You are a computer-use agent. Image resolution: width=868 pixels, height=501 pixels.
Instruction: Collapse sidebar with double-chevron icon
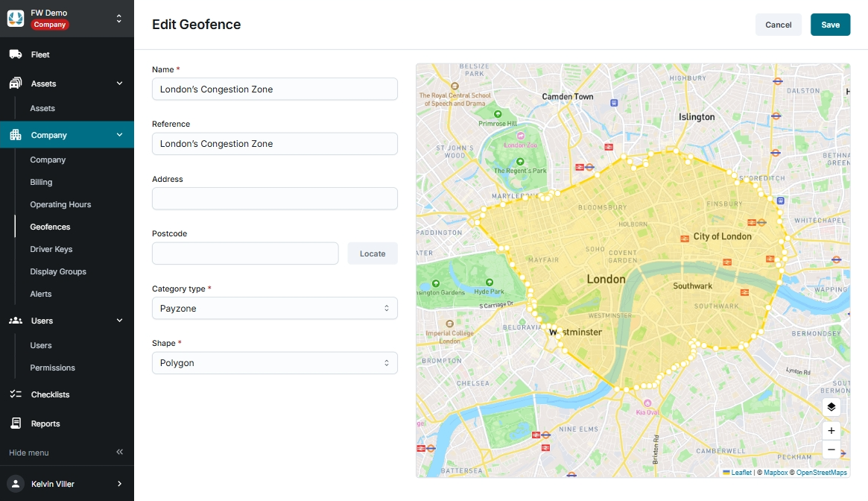click(x=119, y=452)
